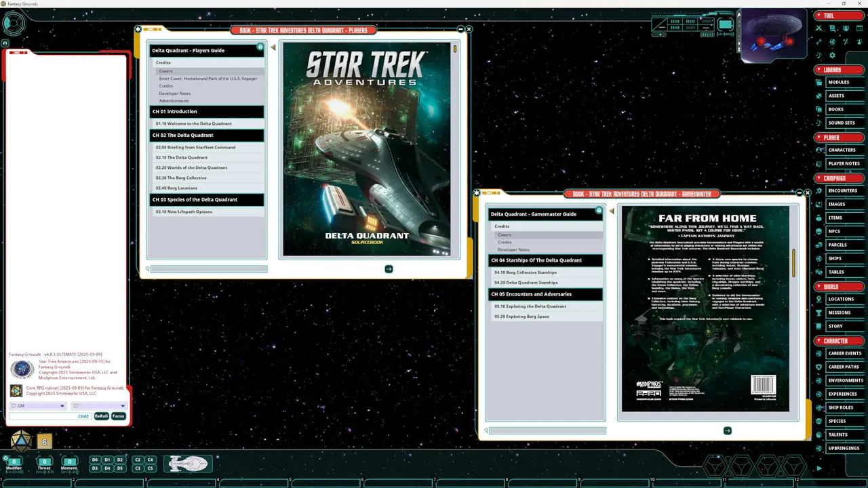868x488 pixels.
Task: Go to next page in Gamemaster book
Action: click(x=727, y=430)
